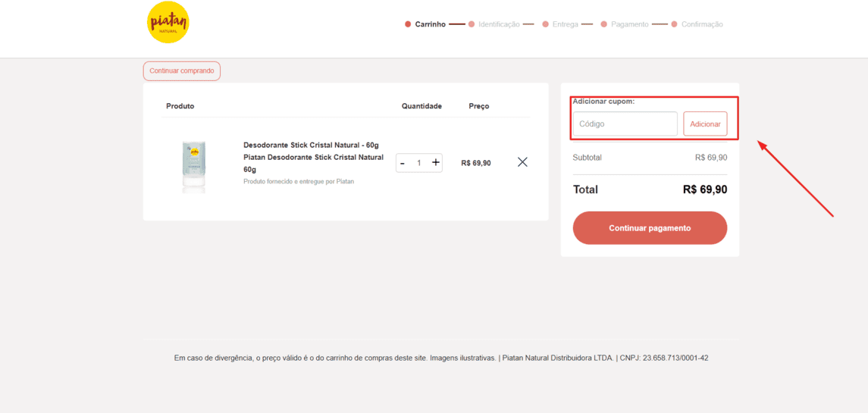The image size is (868, 413).
Task: Click the footer CNPJ disclaimer text
Action: pyautogui.click(x=441, y=358)
